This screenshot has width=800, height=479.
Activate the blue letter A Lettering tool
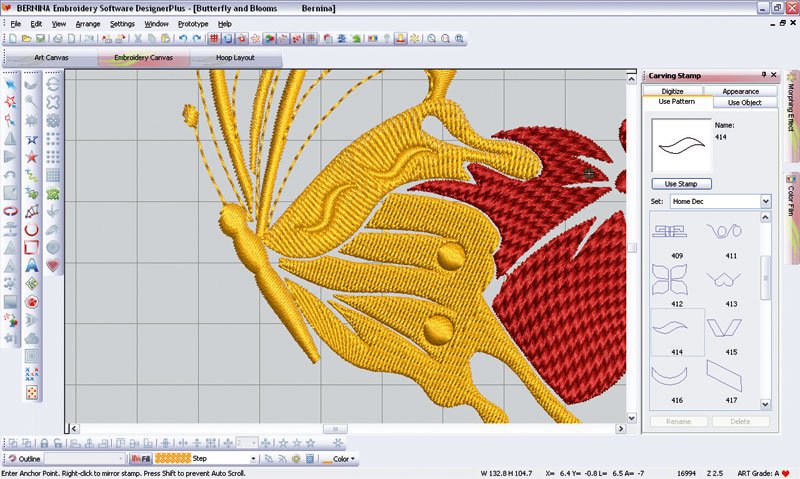point(32,265)
